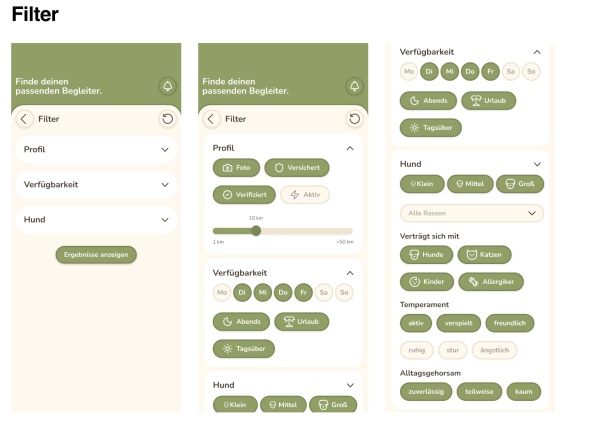
Task: Click the distance slider handle
Action: tap(257, 230)
